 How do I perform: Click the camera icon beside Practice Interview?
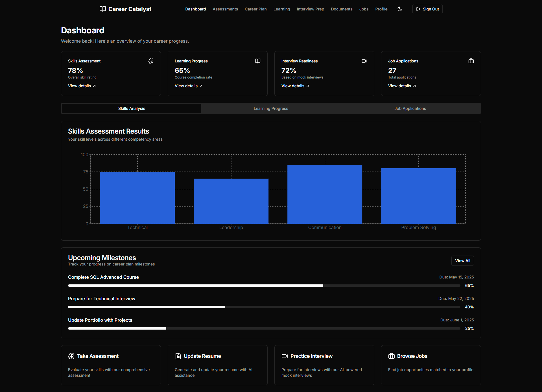(x=285, y=356)
